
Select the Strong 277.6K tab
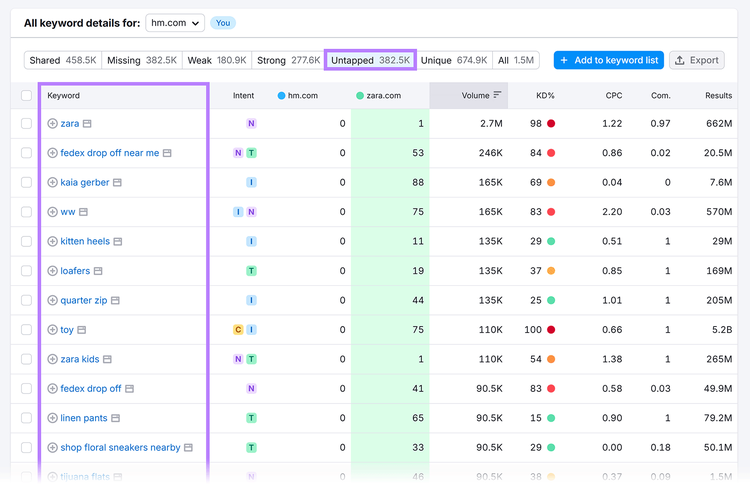(288, 60)
